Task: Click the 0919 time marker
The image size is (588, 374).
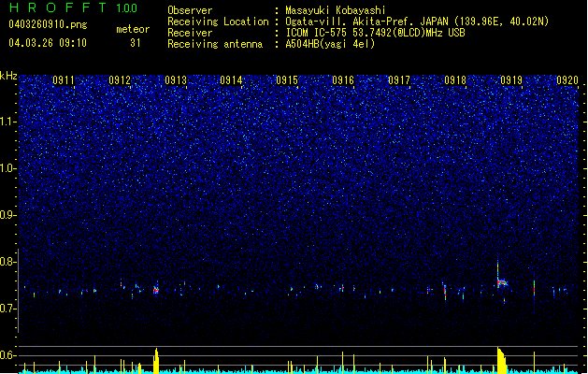Action: click(511, 80)
